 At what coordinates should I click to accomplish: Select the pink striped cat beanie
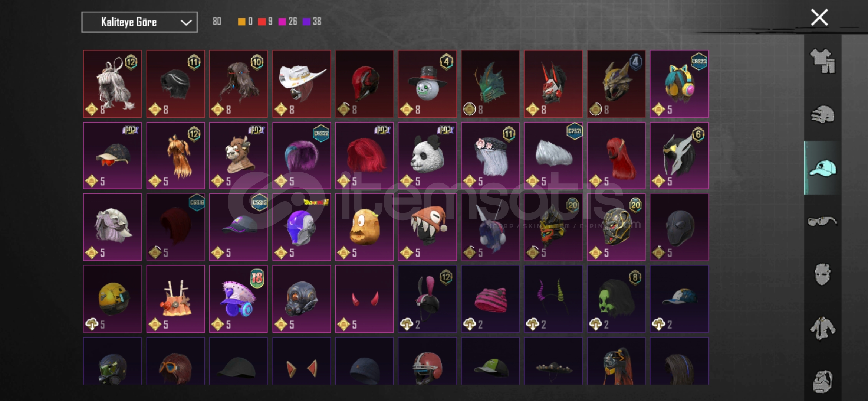point(490,299)
